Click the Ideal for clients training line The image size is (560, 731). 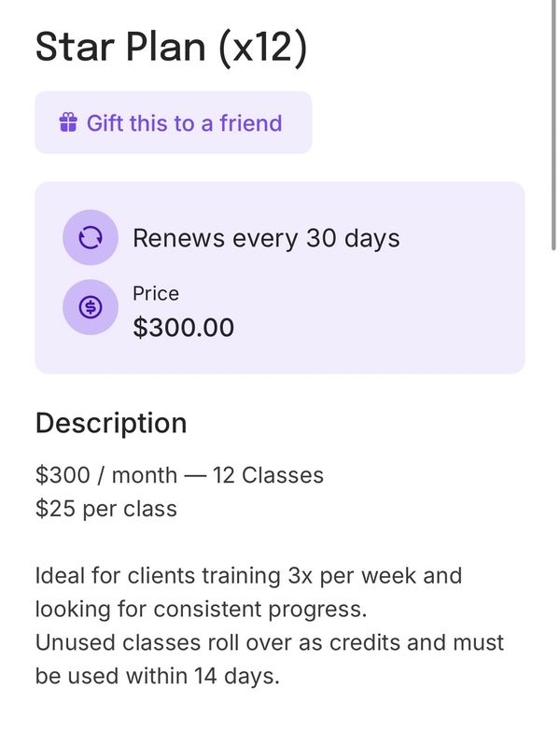pyautogui.click(x=248, y=575)
